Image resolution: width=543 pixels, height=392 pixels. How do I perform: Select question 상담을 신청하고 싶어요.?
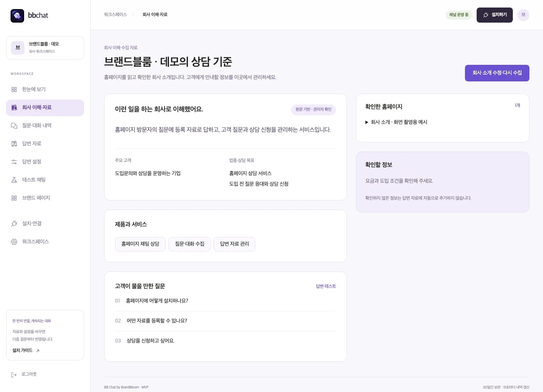click(x=225, y=341)
